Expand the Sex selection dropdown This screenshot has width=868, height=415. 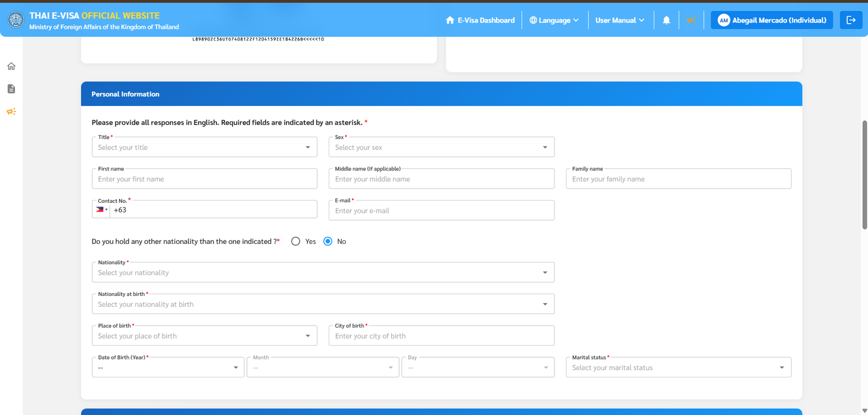442,147
